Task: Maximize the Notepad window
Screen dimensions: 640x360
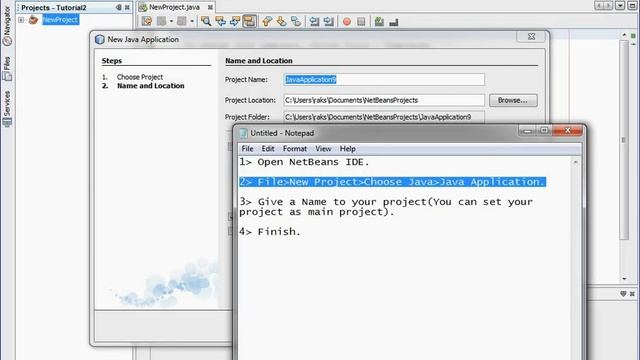Action: click(544, 131)
